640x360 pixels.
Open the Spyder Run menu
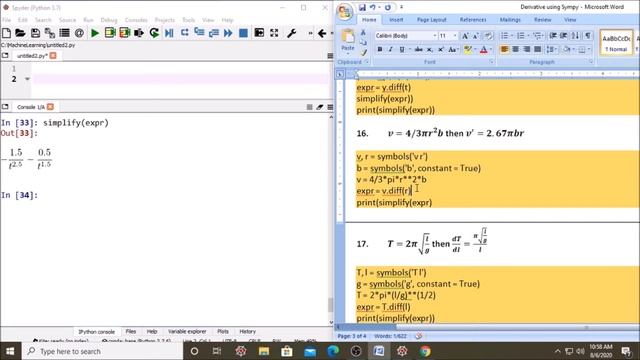[x=88, y=20]
